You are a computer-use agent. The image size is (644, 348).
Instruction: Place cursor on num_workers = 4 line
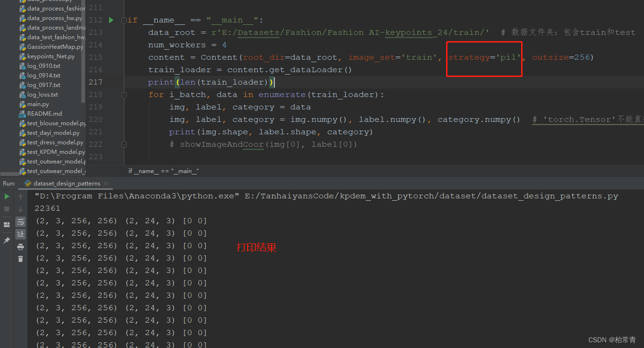[x=187, y=45]
